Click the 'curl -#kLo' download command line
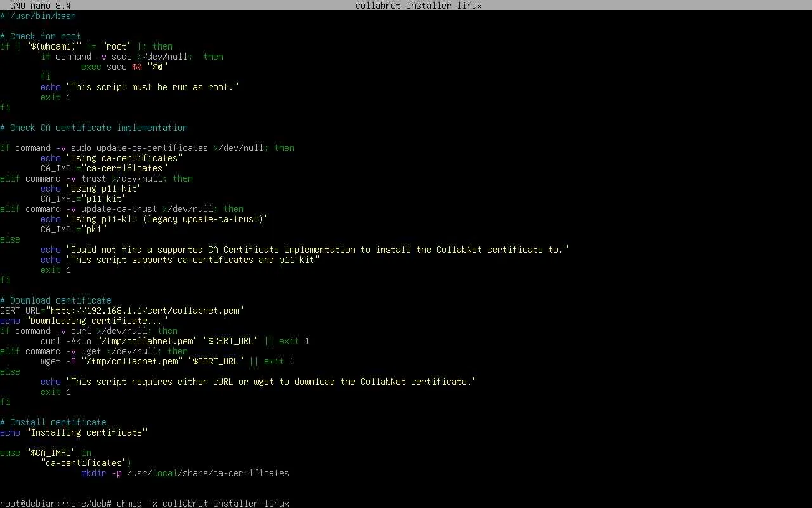 (x=175, y=341)
